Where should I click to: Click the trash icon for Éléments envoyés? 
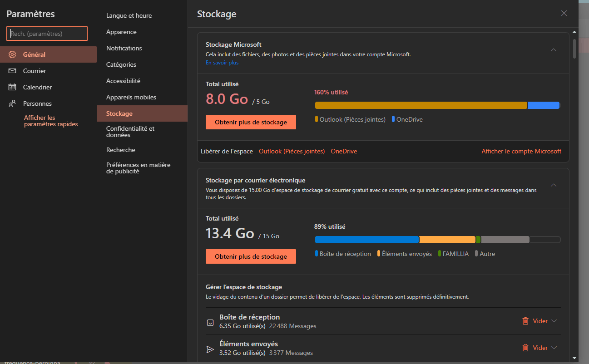click(525, 348)
